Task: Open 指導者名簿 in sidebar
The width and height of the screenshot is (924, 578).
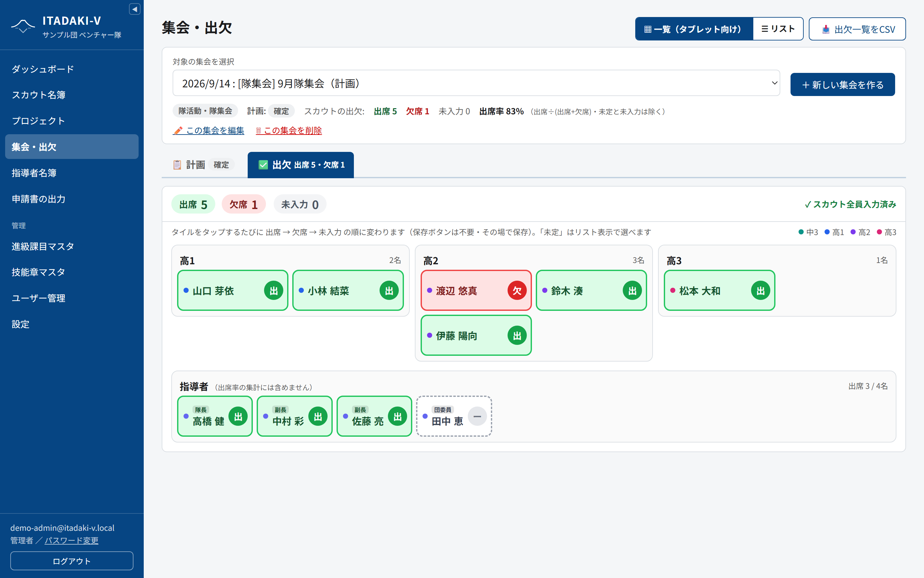Action: (x=72, y=173)
